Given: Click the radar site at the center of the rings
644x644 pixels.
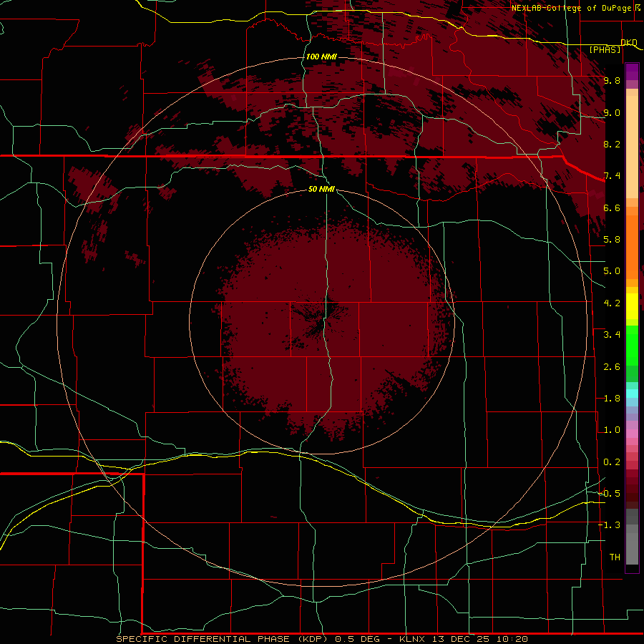Looking at the screenshot, I should [322, 322].
